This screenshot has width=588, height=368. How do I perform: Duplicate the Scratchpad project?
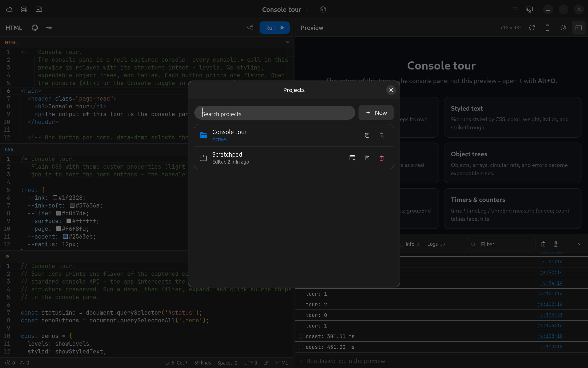coord(367,158)
